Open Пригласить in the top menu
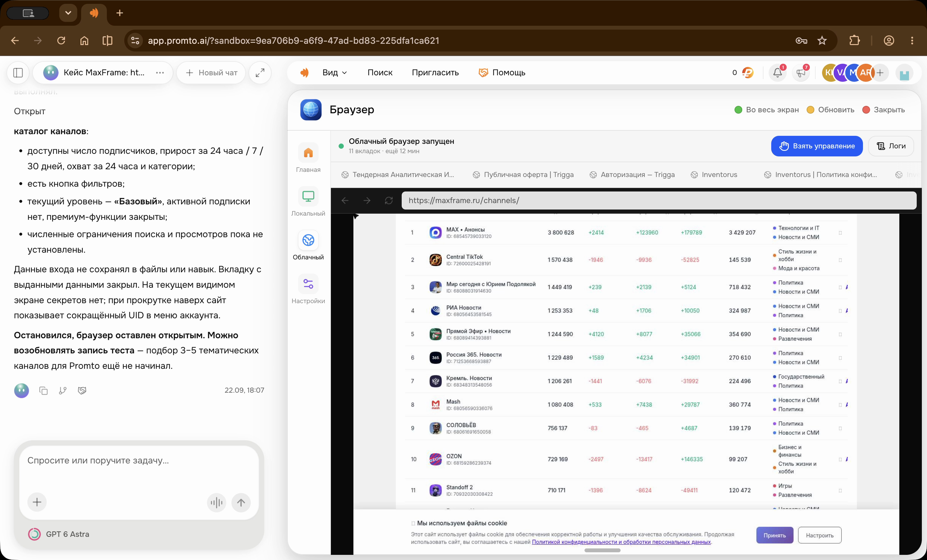 point(435,73)
